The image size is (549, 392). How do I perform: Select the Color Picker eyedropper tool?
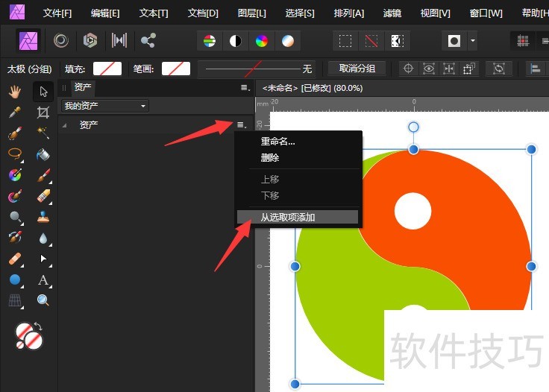coord(15,113)
